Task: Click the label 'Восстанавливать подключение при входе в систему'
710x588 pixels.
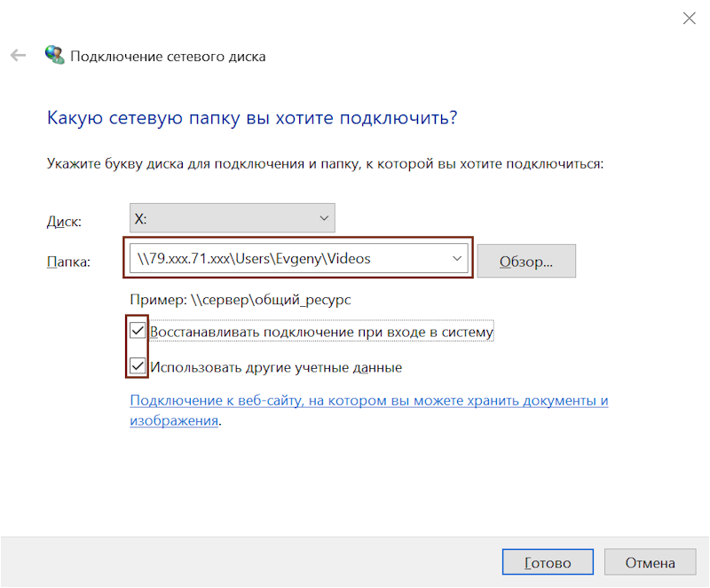Action: (x=321, y=333)
